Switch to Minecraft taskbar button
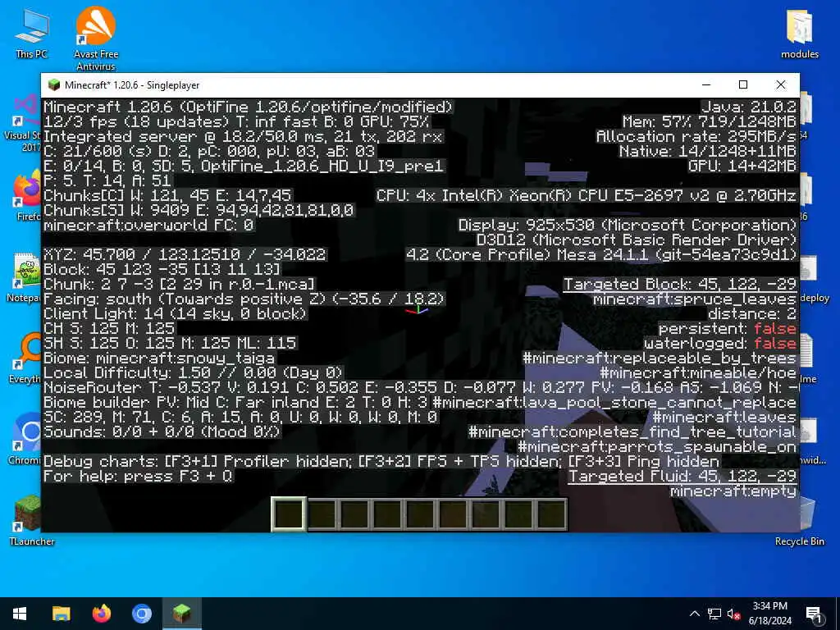 [182, 614]
